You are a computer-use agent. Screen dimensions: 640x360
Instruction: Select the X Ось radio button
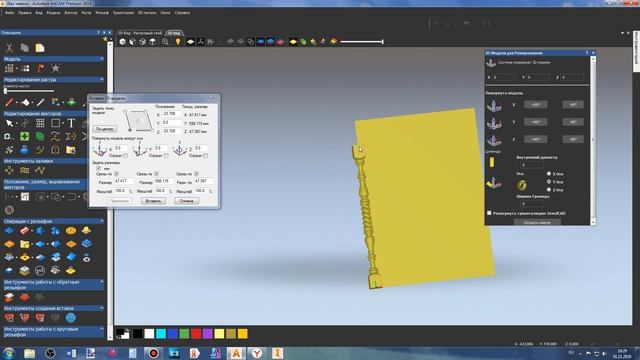click(x=549, y=174)
